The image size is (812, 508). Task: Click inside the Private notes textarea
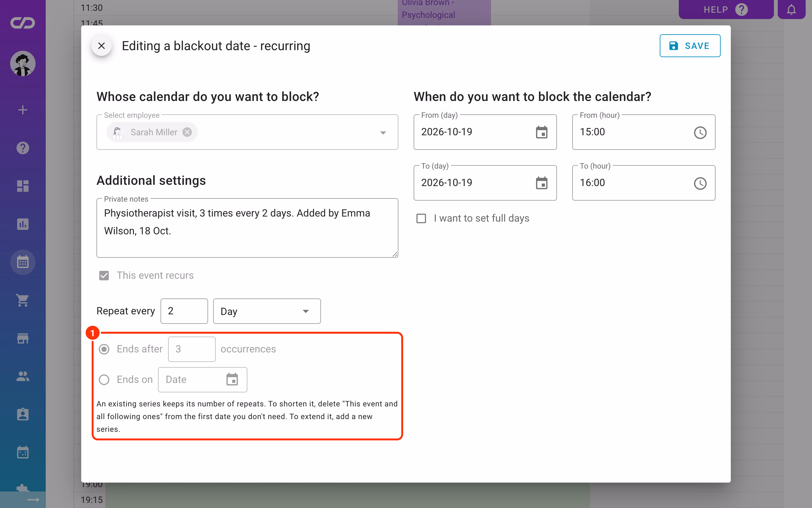coord(247,228)
